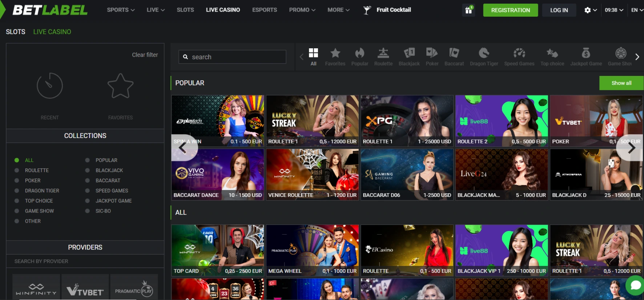Select the ROULETTE collection radio
The height and width of the screenshot is (300, 644).
pyautogui.click(x=17, y=170)
